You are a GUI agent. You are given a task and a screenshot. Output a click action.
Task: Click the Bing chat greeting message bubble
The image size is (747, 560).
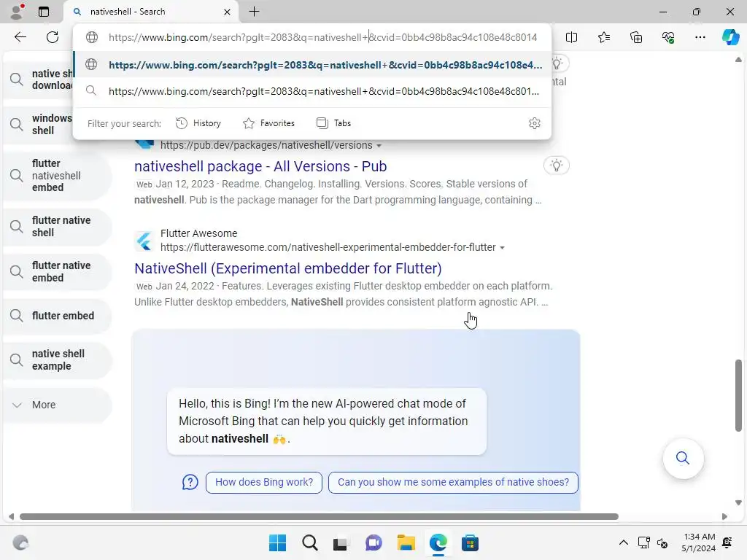[327, 421]
